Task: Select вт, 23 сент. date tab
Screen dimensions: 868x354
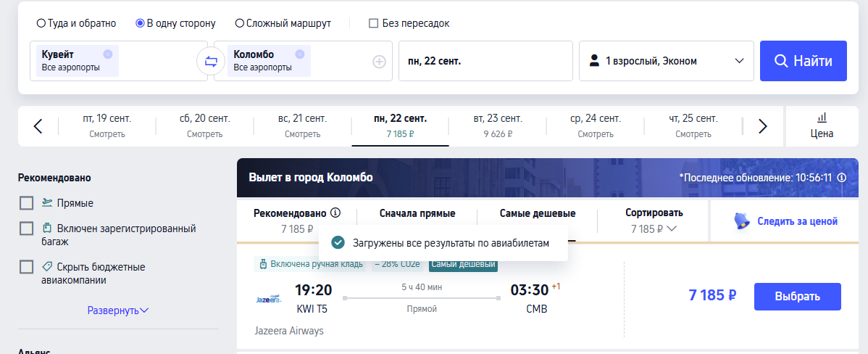Action: tap(498, 125)
